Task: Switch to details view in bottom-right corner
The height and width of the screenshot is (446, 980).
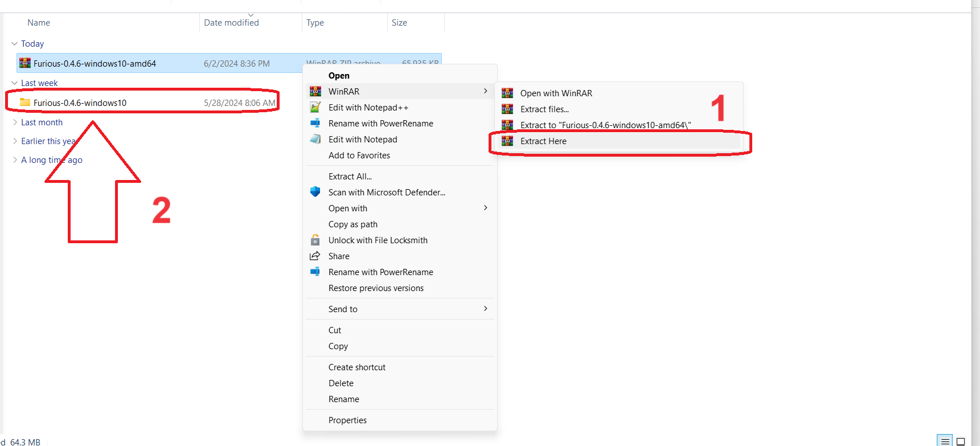Action: pos(945,441)
